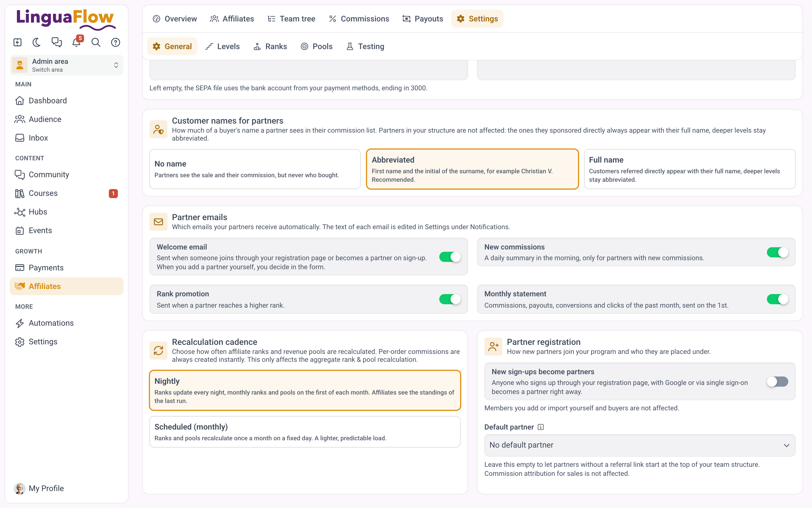Viewport: 812px width, 508px height.
Task: Click the Community chat icon
Action: point(20,175)
